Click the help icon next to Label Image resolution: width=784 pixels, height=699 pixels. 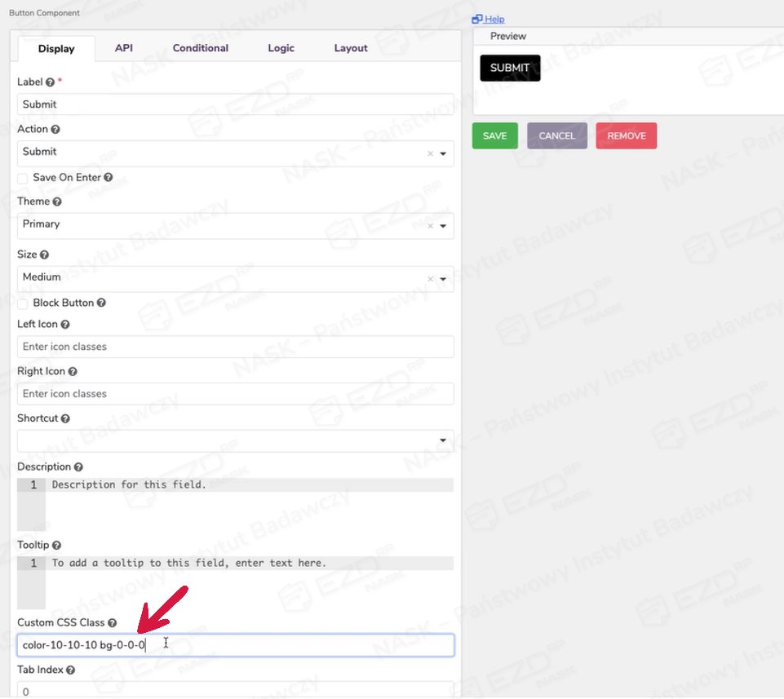(50, 82)
